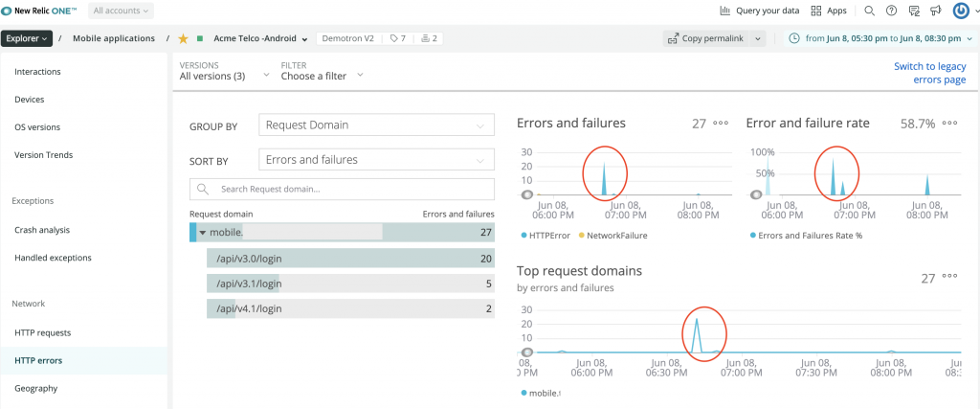Image resolution: width=980 pixels, height=409 pixels.
Task: Click the tags icon showing 7
Action: (x=398, y=38)
